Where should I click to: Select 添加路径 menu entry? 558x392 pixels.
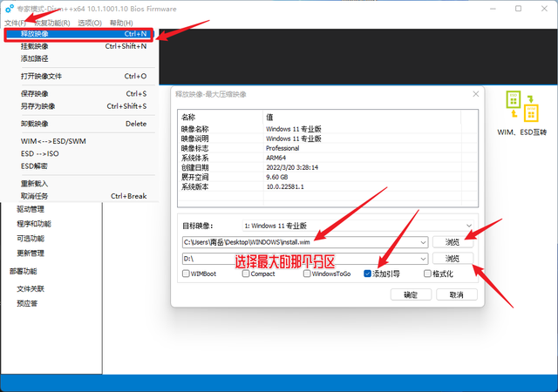pyautogui.click(x=79, y=58)
